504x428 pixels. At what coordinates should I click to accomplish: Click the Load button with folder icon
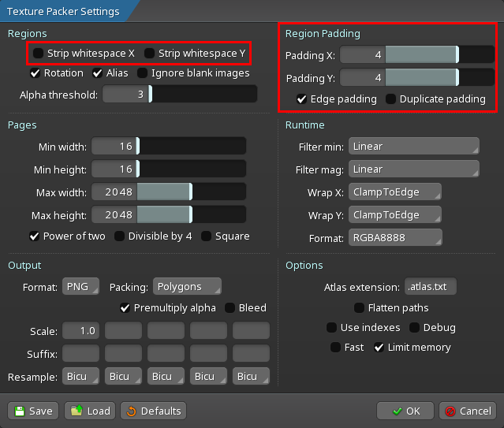pyautogui.click(x=90, y=411)
